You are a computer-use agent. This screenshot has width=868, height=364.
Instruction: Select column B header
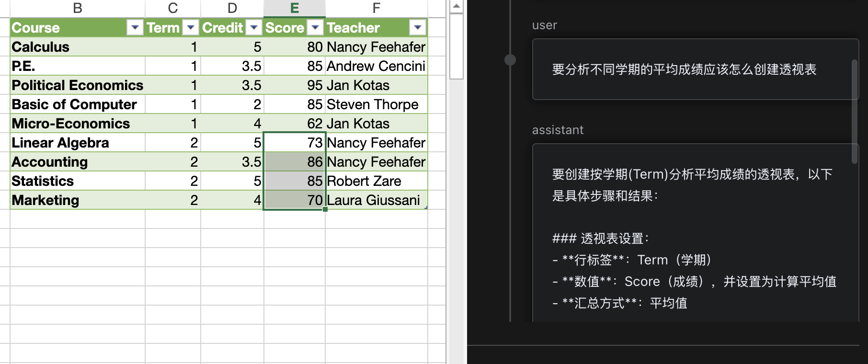[x=78, y=7]
